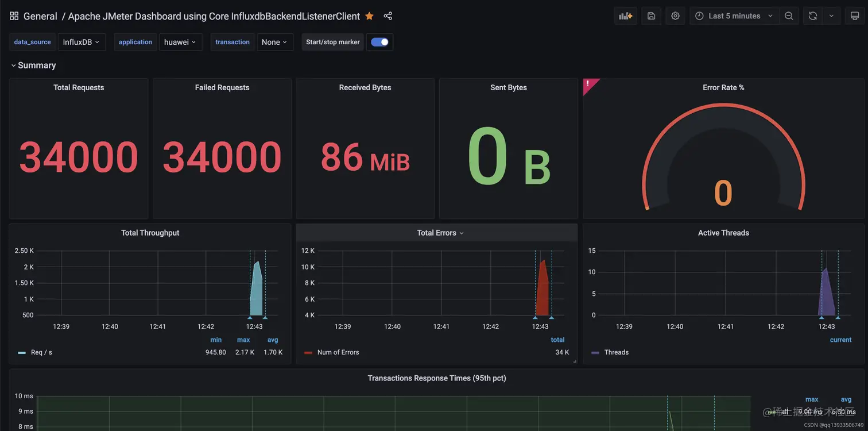868x431 pixels.
Task: Add a new panel to dashboard
Action: click(626, 16)
